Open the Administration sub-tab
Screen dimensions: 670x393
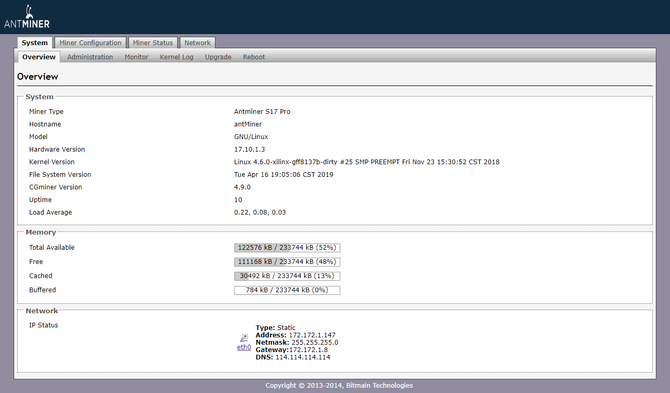[x=90, y=57]
